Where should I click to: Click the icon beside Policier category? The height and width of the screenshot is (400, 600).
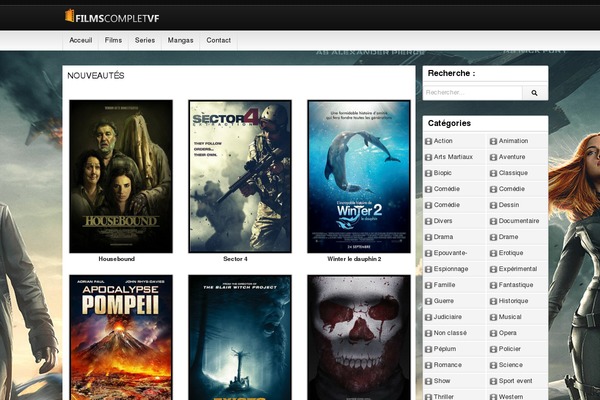pos(494,349)
